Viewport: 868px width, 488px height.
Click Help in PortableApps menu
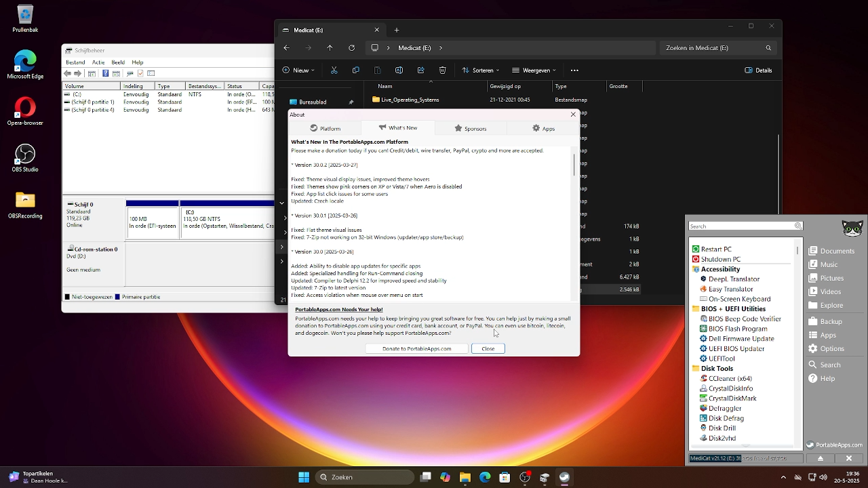coord(822,378)
